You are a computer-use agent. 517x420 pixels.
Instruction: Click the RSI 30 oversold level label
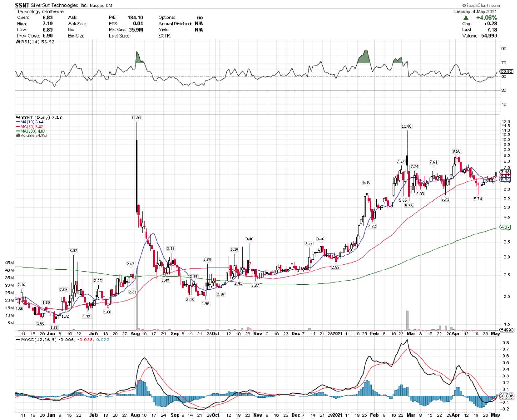click(504, 91)
